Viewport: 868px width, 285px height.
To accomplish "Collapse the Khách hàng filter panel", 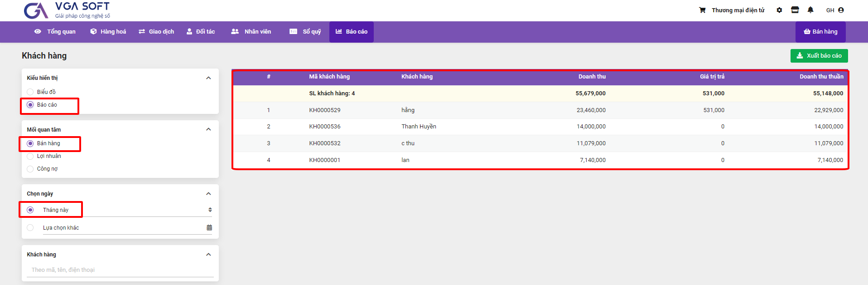I will [x=208, y=255].
